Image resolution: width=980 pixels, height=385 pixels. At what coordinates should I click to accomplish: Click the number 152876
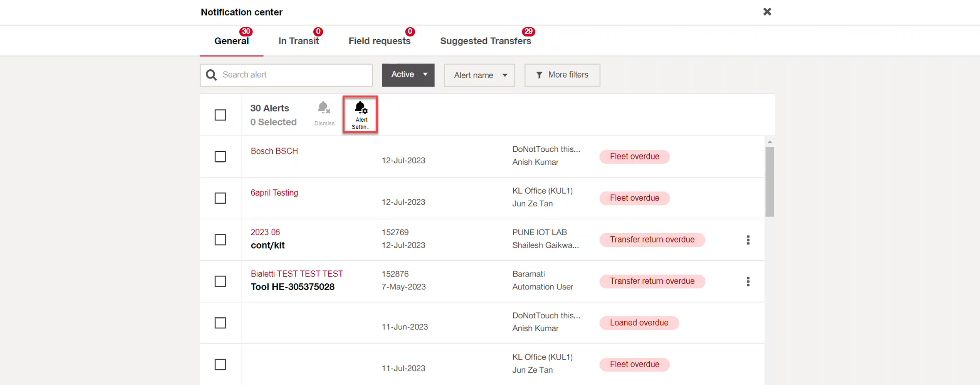(x=395, y=274)
